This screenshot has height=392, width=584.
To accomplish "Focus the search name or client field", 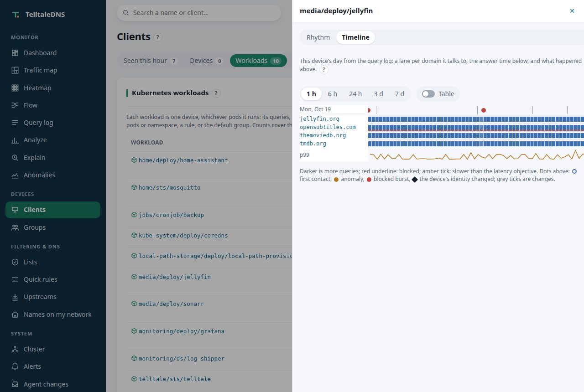I will [x=199, y=13].
